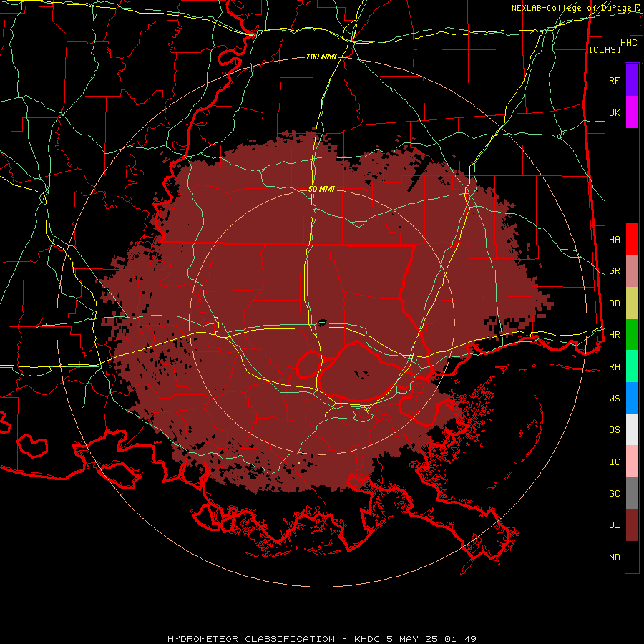Pick the DS white legend swatch
Viewport: 644px width, 644px height.
(x=632, y=429)
